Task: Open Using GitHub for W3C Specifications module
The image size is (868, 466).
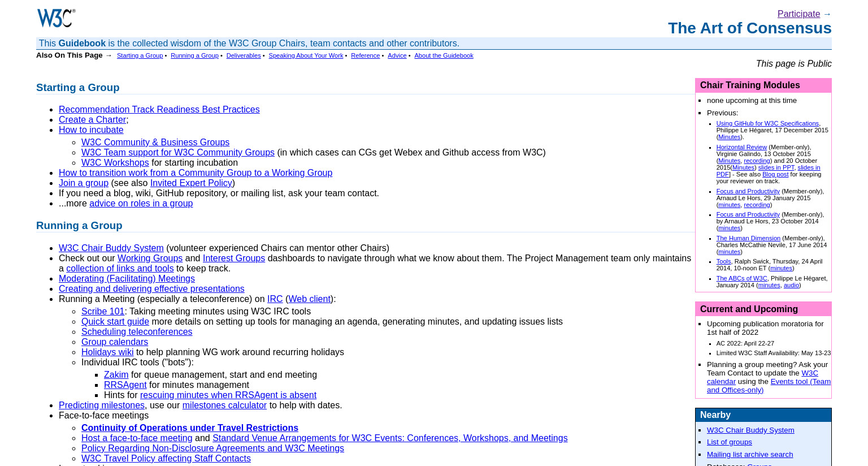Action: tap(767, 123)
